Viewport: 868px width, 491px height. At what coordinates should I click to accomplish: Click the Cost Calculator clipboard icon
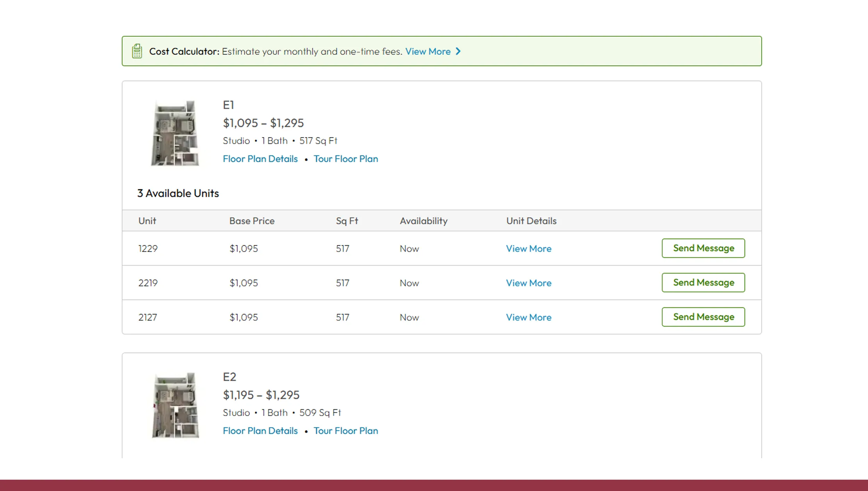point(137,51)
